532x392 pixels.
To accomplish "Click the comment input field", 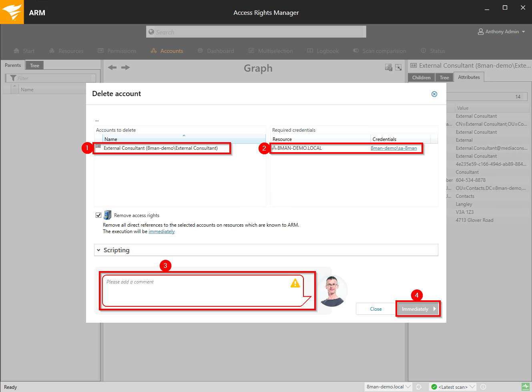I will coord(196,290).
